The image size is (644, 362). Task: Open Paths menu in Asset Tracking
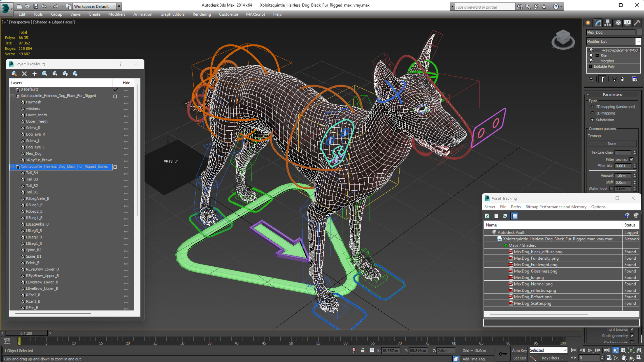click(516, 207)
